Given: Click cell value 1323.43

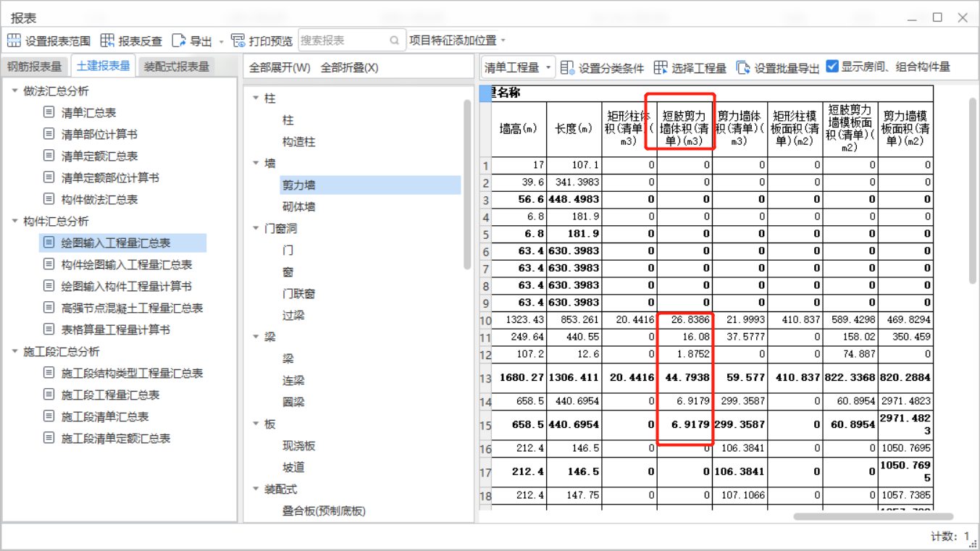Looking at the screenshot, I should [519, 319].
